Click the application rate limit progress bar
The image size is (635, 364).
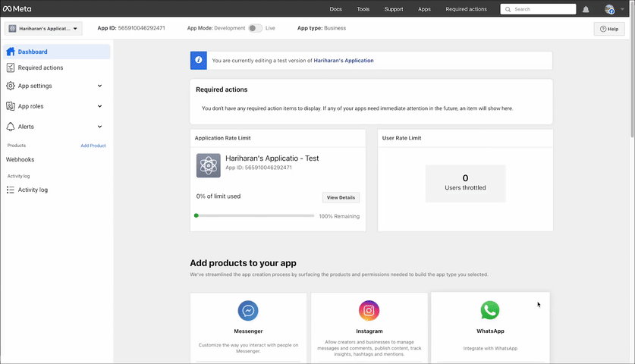(254, 216)
